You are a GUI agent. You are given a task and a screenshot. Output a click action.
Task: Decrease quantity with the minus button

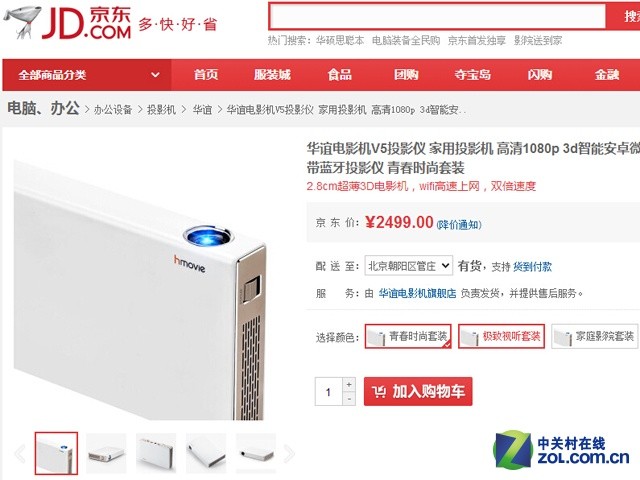click(349, 398)
